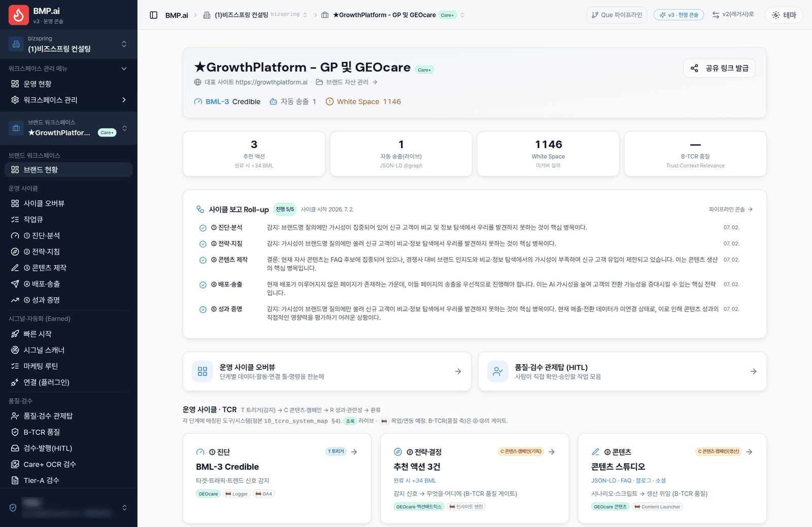This screenshot has height=527, width=812.
Task: Open the user account switcher at sidebar bottom
Action: (69, 508)
